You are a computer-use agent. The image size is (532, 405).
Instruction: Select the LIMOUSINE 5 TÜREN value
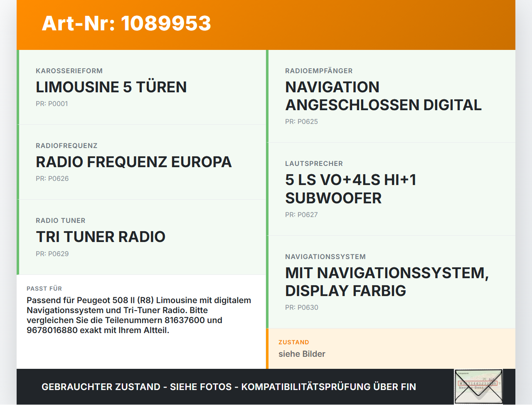pyautogui.click(x=111, y=87)
